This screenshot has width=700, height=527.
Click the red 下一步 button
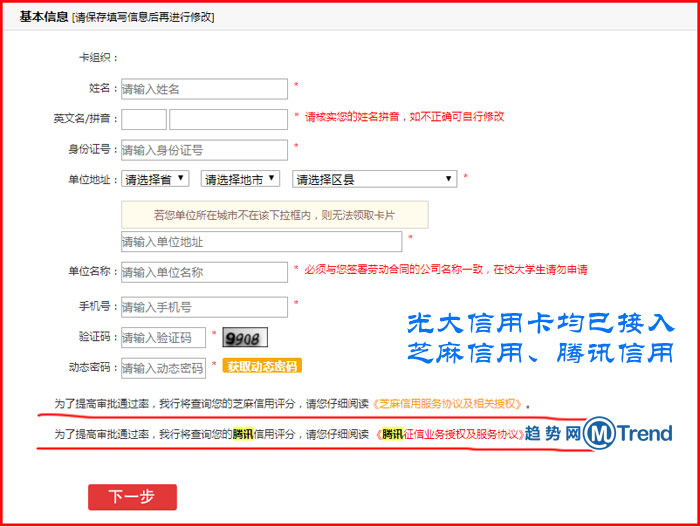tap(132, 497)
